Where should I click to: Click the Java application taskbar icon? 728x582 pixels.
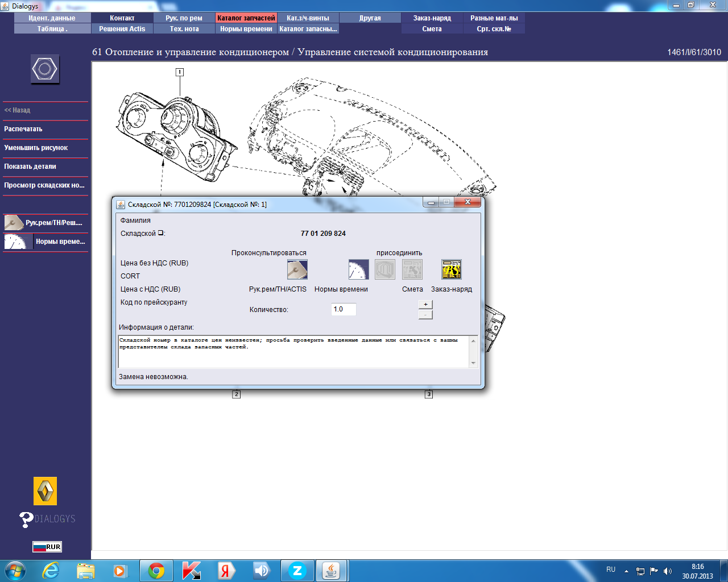click(x=332, y=571)
